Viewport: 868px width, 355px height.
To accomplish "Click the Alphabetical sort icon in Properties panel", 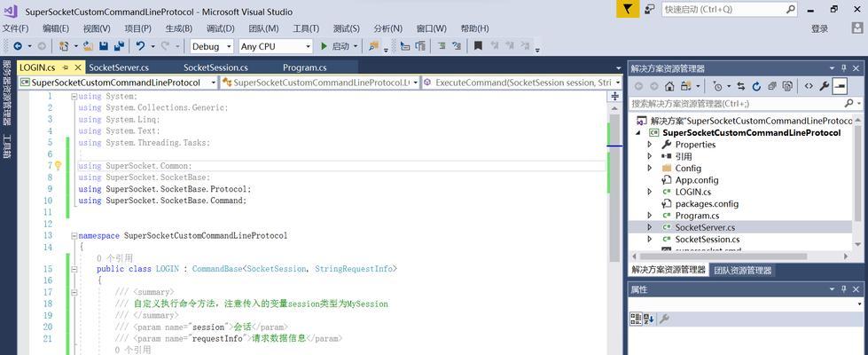I will tap(649, 319).
